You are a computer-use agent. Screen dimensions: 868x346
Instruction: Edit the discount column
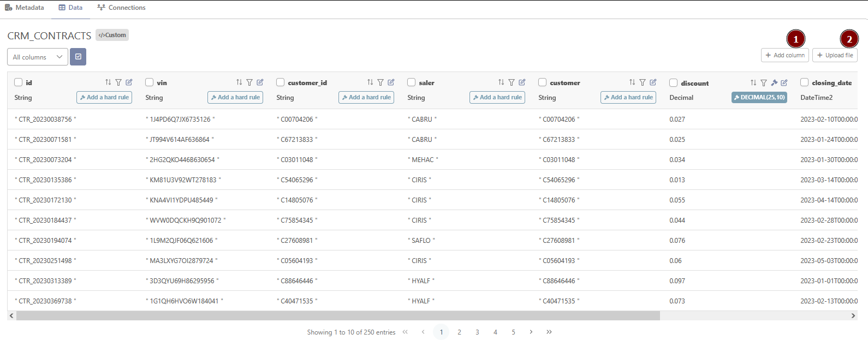pos(784,83)
